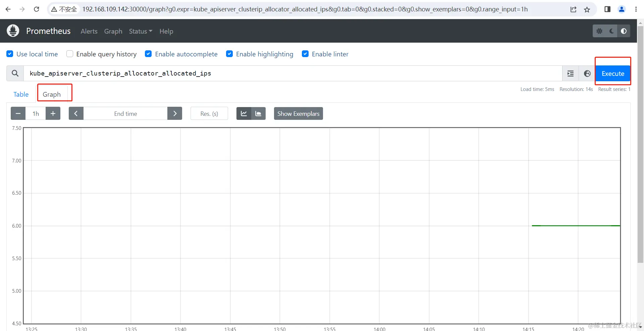The image size is (644, 331).
Task: Click the Prometheus logo
Action: [x=12, y=31]
